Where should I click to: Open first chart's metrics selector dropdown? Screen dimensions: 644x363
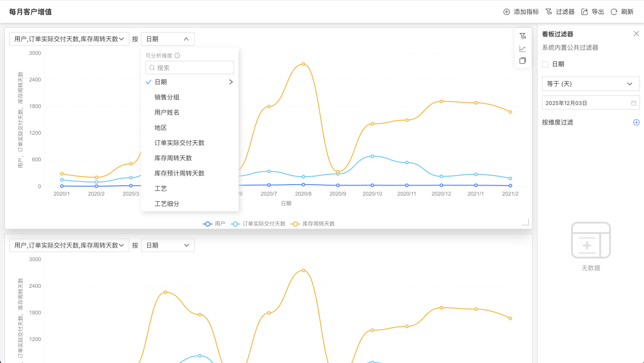69,39
